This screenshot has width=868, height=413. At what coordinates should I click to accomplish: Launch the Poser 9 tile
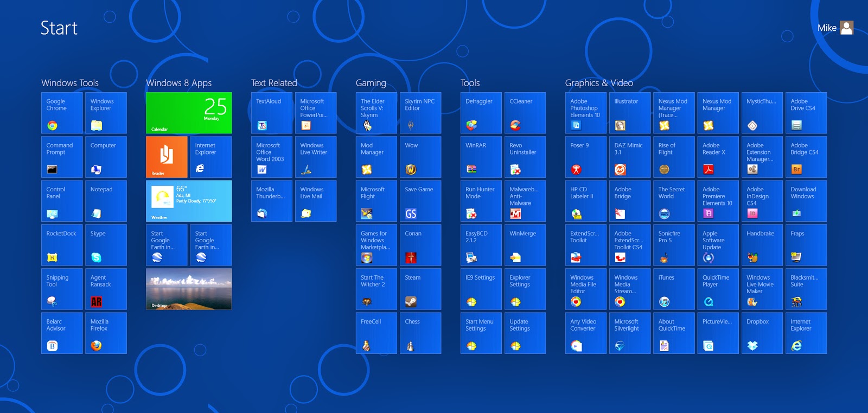coord(586,157)
